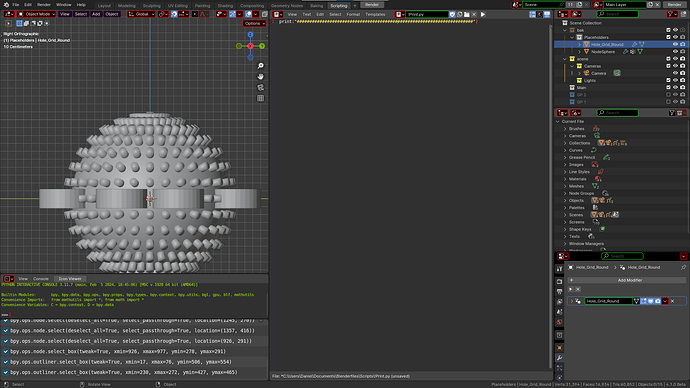Viewport: 690px width, 388px height.
Task: Toggle modifier render visibility camera icon
Action: coord(657,301)
